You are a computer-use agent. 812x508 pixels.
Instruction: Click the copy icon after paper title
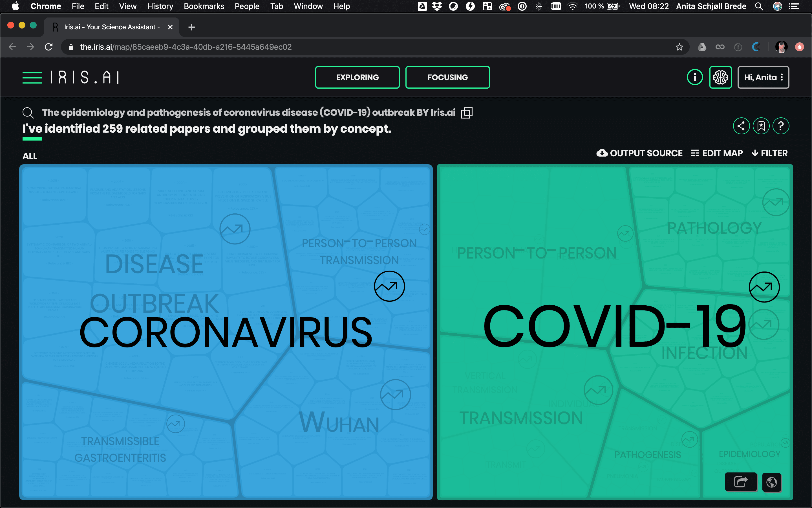(467, 113)
